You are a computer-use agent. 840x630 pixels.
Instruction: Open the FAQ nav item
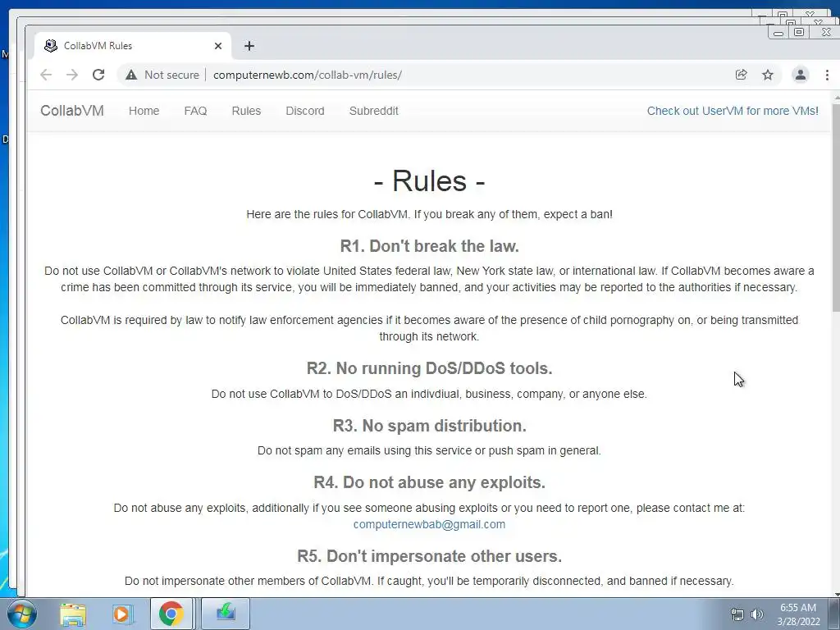tap(195, 111)
